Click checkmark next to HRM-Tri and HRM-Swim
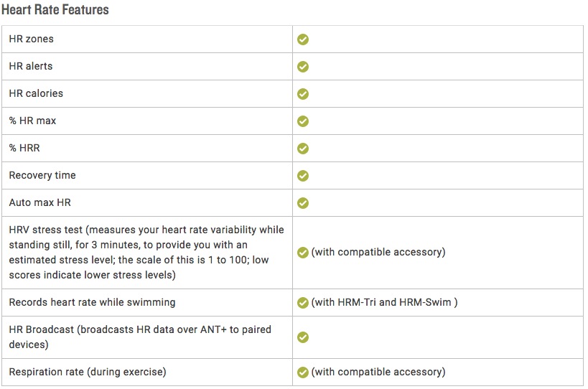Image resolution: width=588 pixels, height=389 pixels. pyautogui.click(x=303, y=302)
